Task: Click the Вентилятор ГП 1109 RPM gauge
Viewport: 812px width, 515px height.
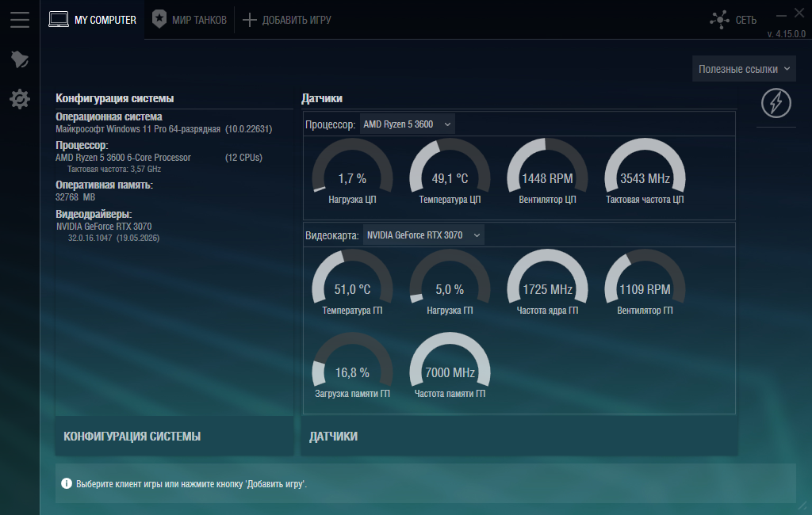Action: [x=645, y=283]
